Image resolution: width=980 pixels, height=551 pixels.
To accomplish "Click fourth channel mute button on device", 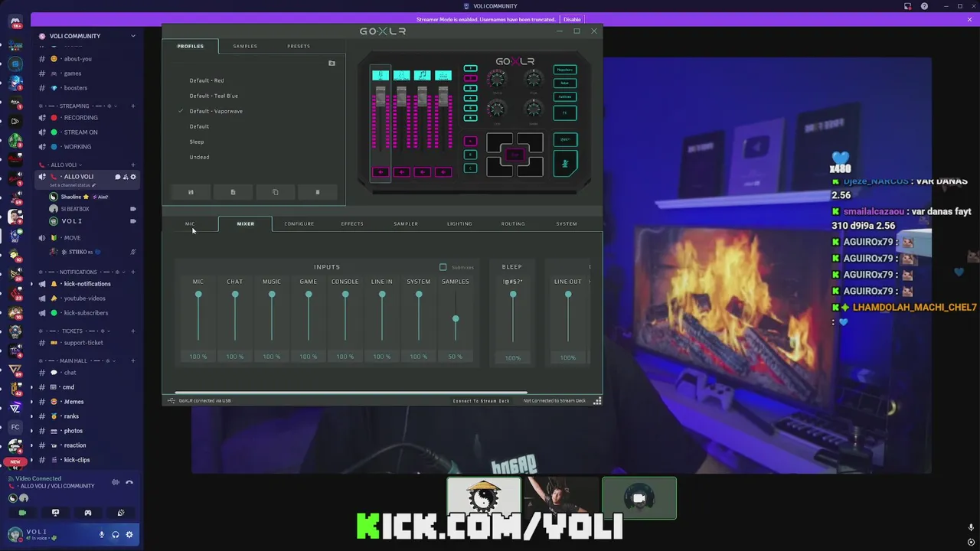I will [443, 172].
